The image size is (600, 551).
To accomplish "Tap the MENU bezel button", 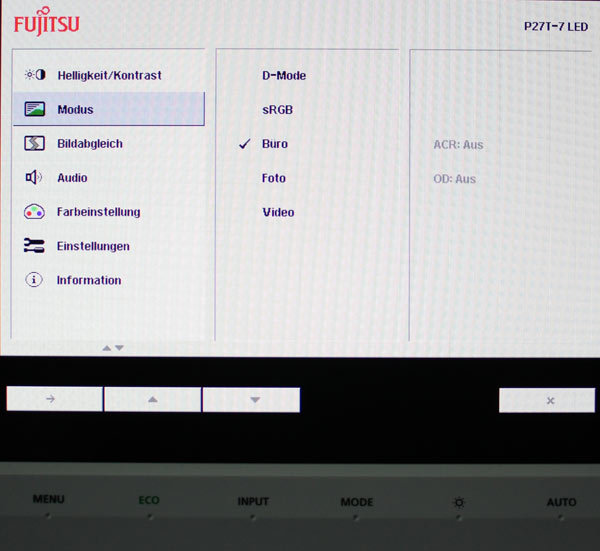I will tap(49, 499).
